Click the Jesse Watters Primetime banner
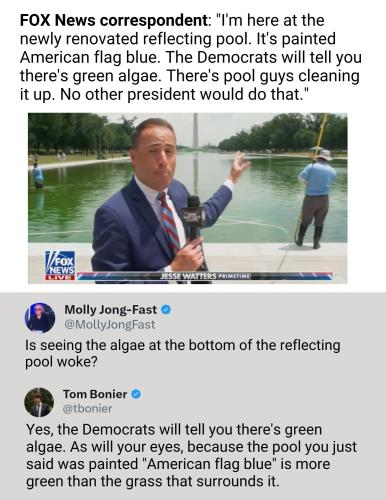 pos(205,276)
